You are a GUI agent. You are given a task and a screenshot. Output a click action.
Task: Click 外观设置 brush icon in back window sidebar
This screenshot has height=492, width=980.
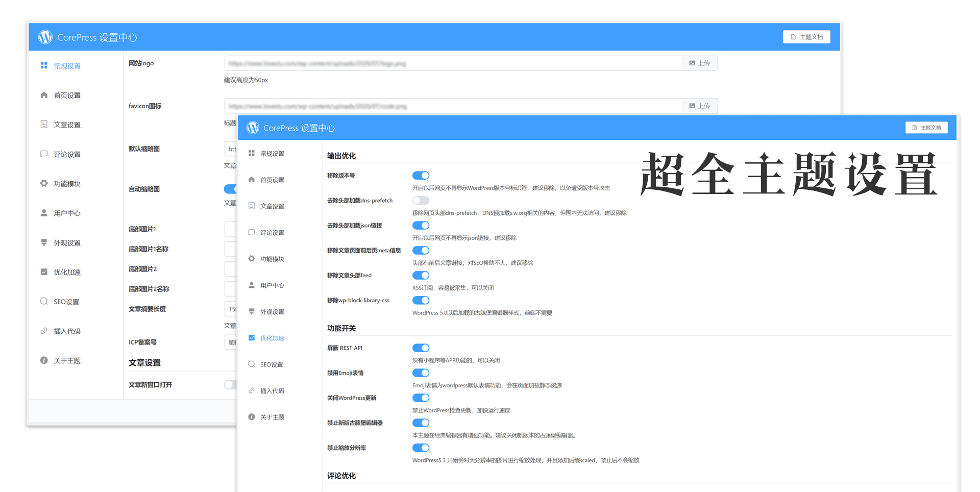coord(44,242)
